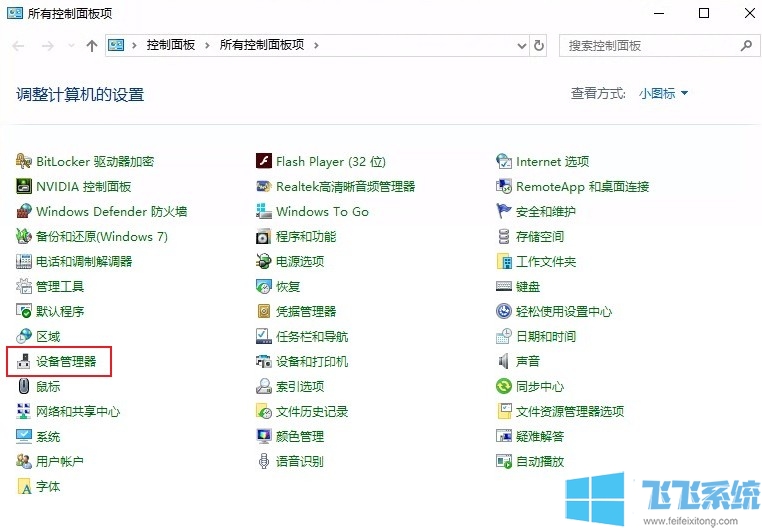Open 索引选项 icon
This screenshot has height=528, width=762.
(x=264, y=387)
